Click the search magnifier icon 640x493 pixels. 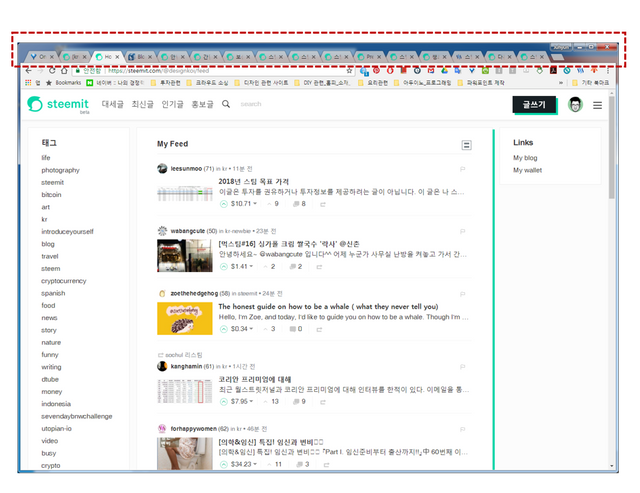pyautogui.click(x=226, y=104)
